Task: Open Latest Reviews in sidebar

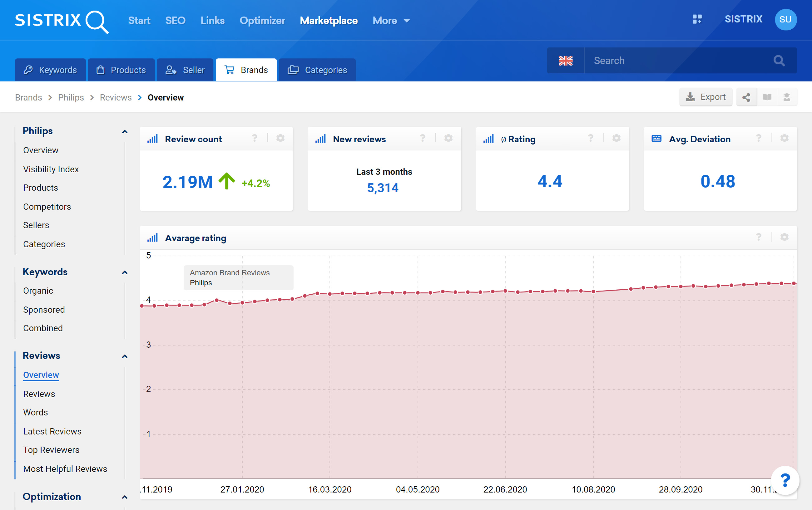Action: [52, 431]
